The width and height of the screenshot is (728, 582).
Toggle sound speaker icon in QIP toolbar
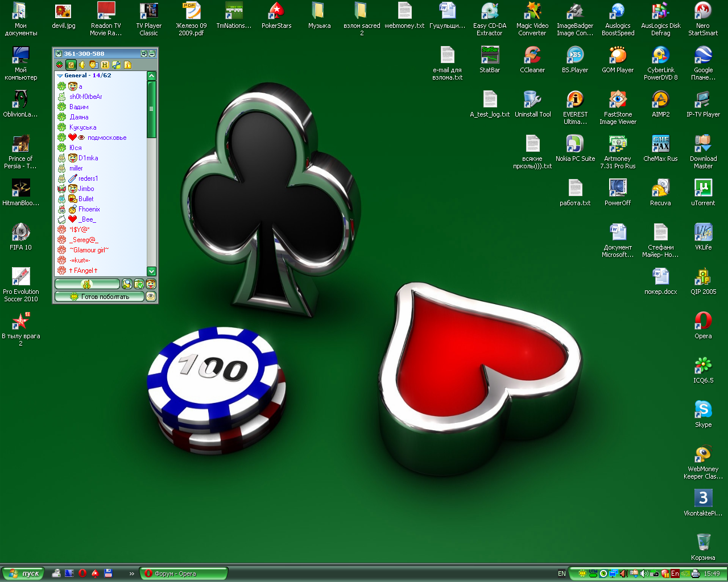[x=82, y=65]
